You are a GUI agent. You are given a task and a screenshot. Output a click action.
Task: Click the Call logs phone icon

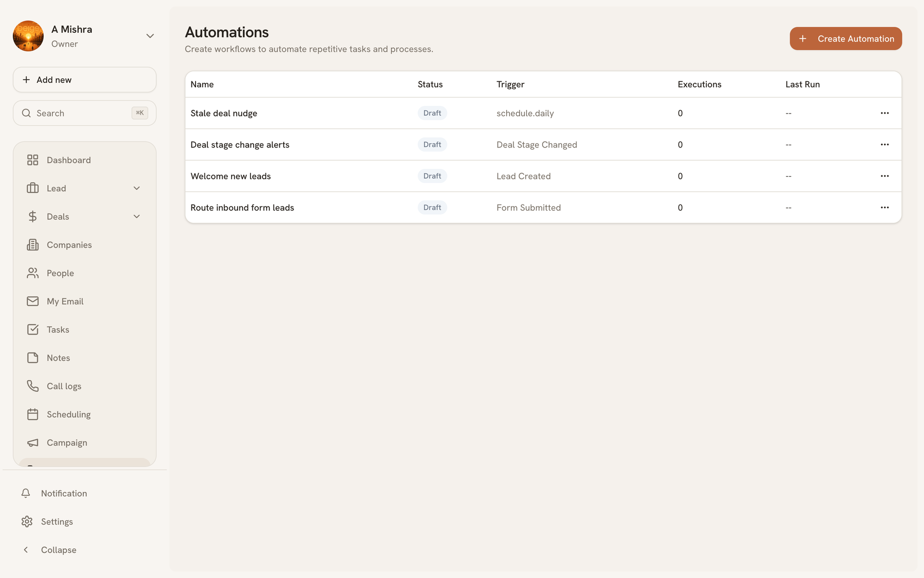32,386
